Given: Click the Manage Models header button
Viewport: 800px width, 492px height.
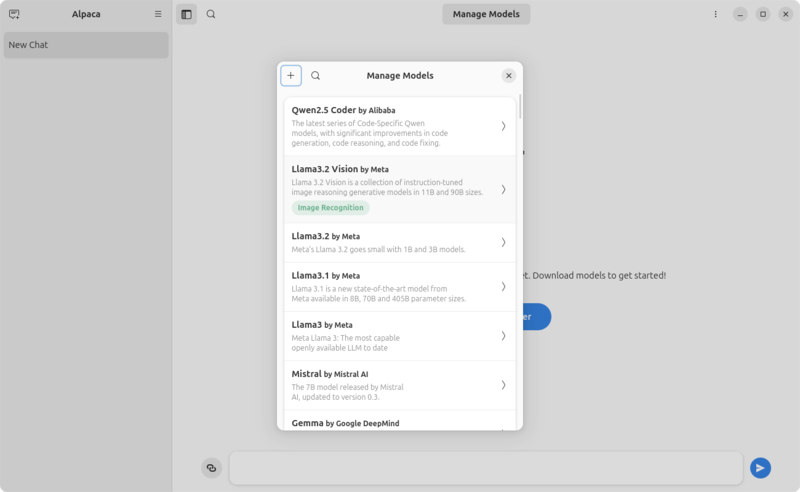Looking at the screenshot, I should tap(486, 15).
